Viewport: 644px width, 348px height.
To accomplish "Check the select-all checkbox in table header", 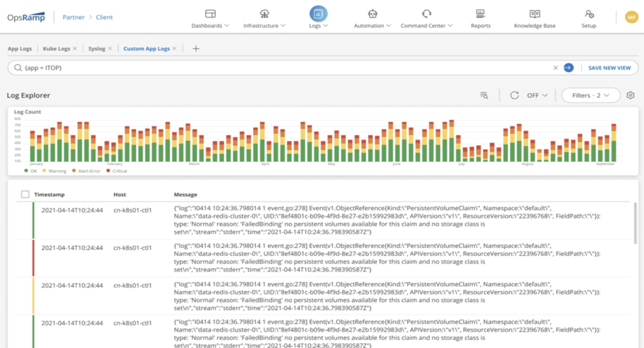I will [25, 194].
